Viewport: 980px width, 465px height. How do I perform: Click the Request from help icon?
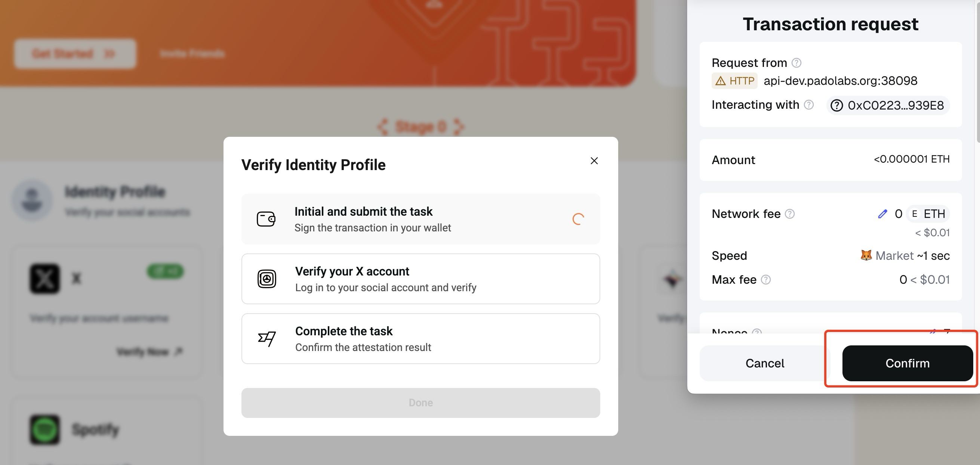796,63
